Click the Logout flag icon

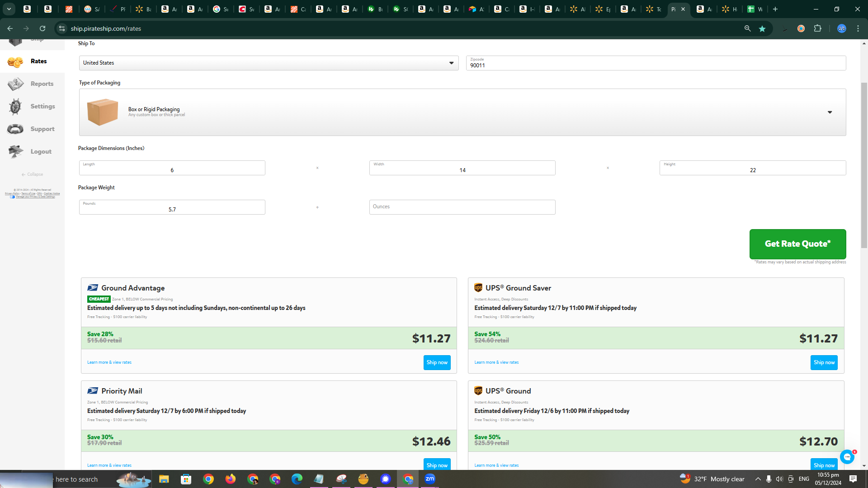15,151
